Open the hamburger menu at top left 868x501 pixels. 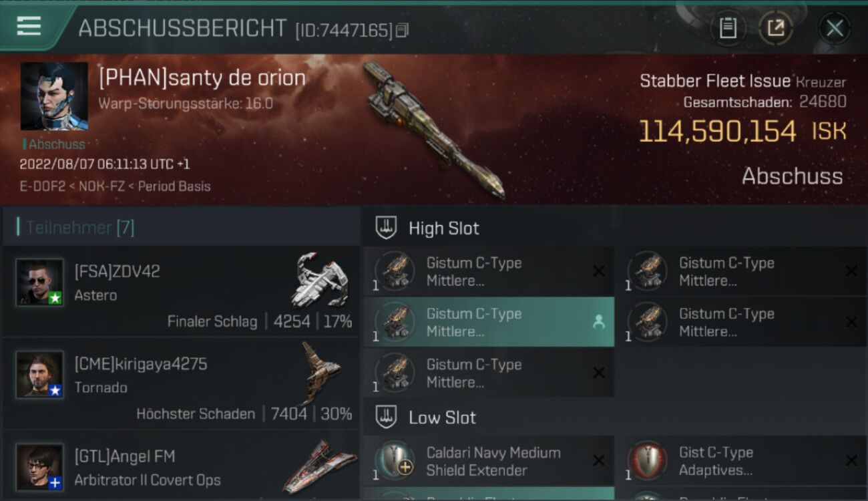(x=29, y=26)
